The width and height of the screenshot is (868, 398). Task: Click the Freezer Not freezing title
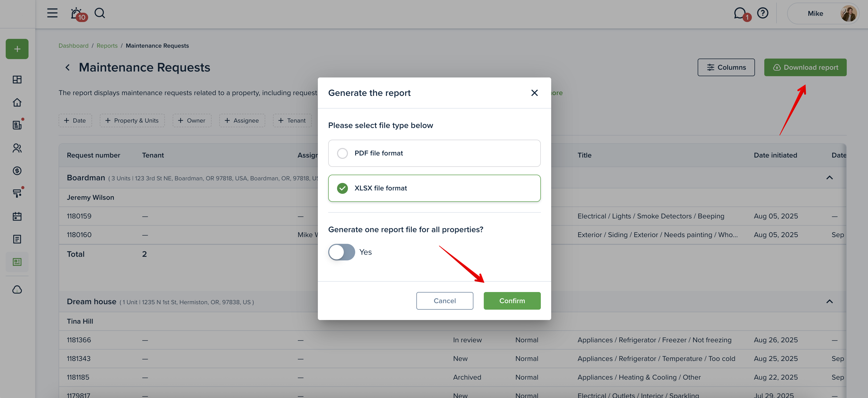point(654,340)
